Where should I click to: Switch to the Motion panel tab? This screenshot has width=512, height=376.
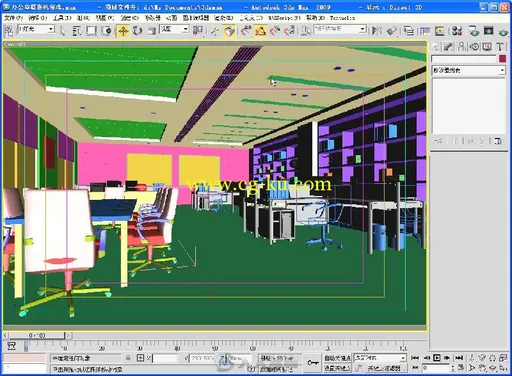[x=474, y=47]
